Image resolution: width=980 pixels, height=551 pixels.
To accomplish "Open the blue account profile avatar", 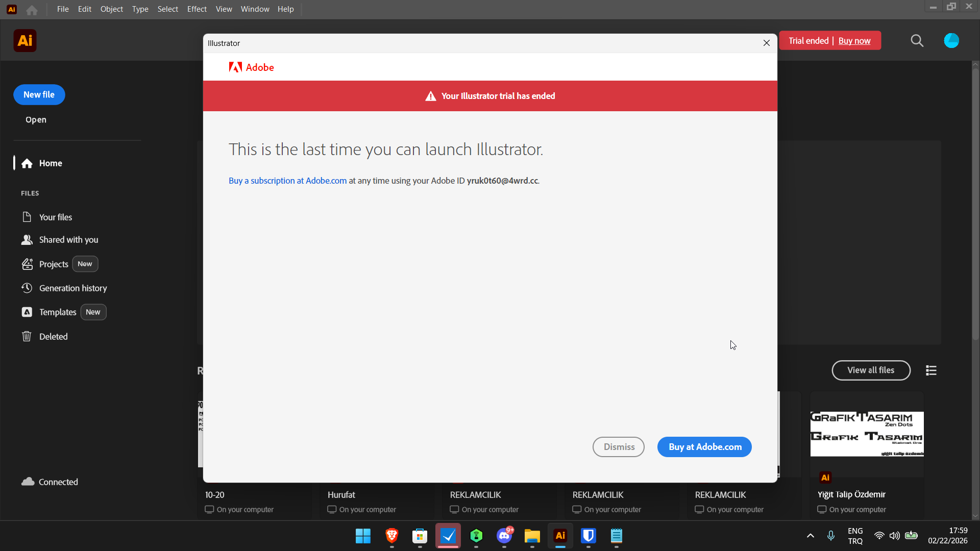I will coord(951,41).
